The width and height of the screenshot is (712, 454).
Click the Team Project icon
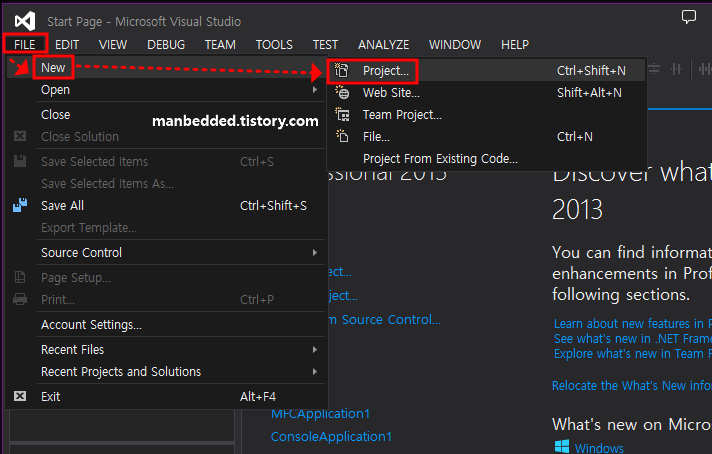click(x=342, y=114)
